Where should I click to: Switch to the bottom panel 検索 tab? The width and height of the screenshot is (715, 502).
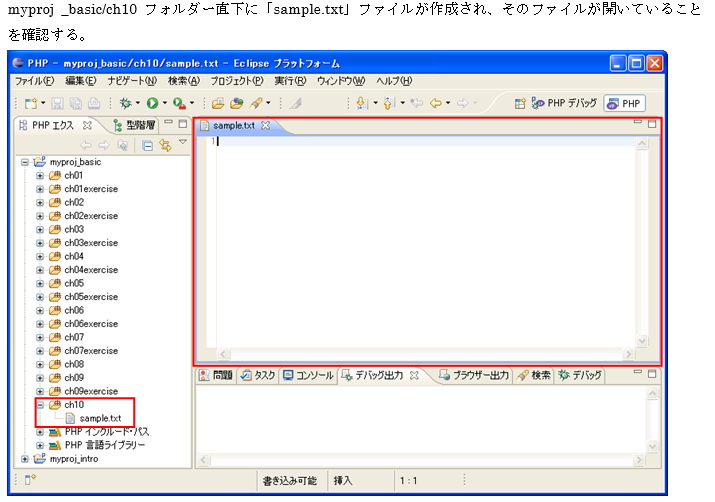tap(534, 375)
